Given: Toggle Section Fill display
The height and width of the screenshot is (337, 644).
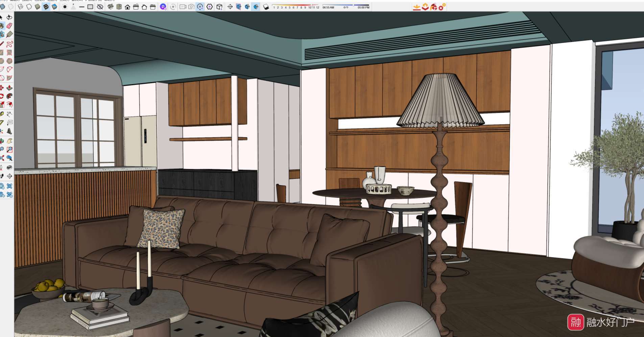Looking at the screenshot, I should click(x=256, y=7).
